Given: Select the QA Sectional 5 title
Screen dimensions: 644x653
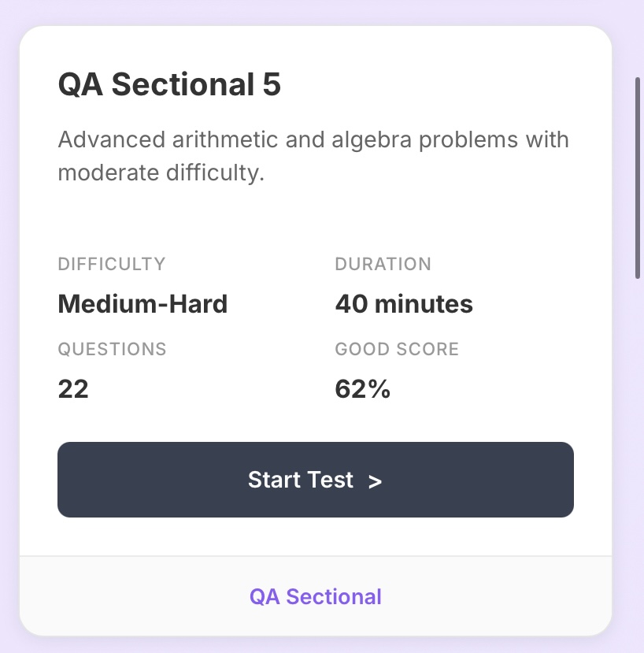Looking at the screenshot, I should click(169, 84).
